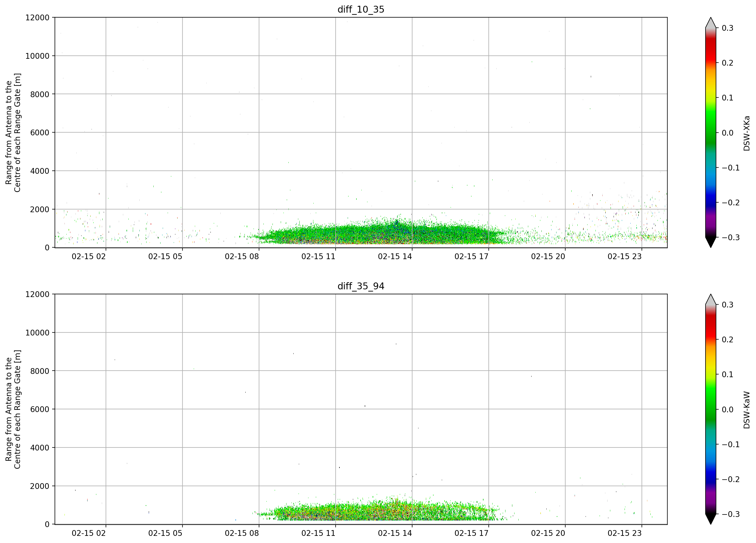Click the y-axis range label of diff_35_94
Viewport: 756px width, 543px height.
pos(13,409)
